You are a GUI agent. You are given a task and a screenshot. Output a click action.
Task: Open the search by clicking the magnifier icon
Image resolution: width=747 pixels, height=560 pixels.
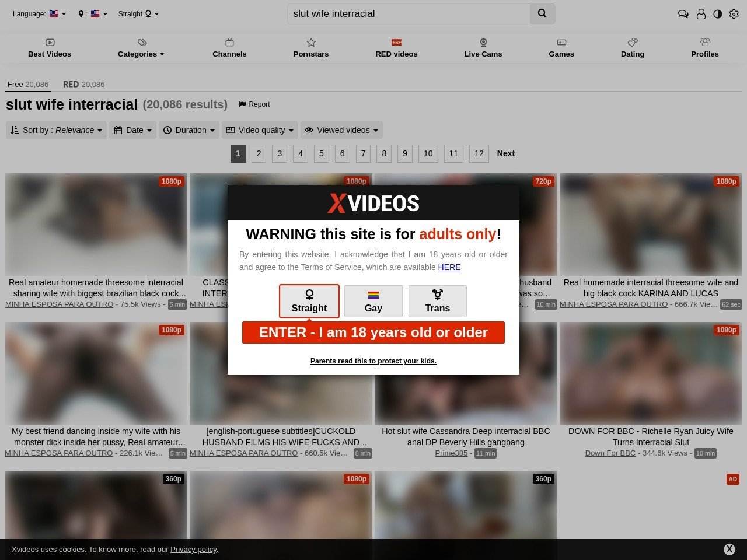(542, 13)
